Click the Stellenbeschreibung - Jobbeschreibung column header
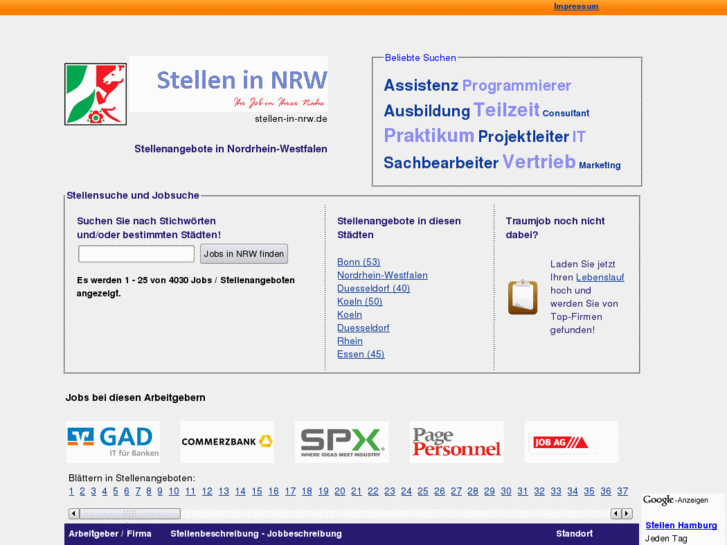Screen dimensions: 727x545 pyautogui.click(x=256, y=534)
